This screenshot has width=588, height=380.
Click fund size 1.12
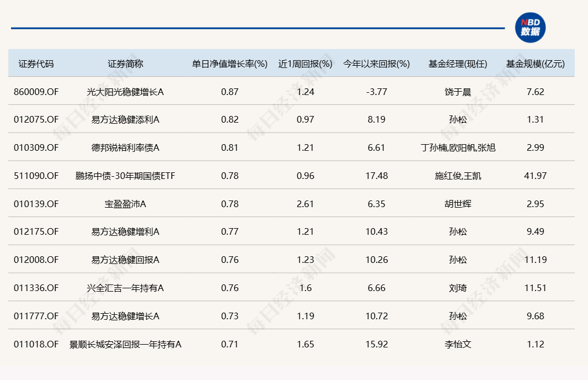[535, 344]
